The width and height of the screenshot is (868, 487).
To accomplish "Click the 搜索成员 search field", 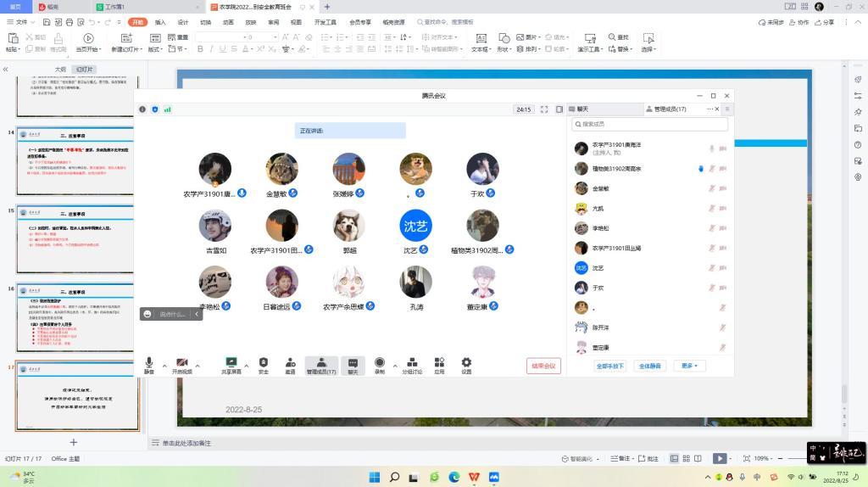I will pyautogui.click(x=649, y=125).
